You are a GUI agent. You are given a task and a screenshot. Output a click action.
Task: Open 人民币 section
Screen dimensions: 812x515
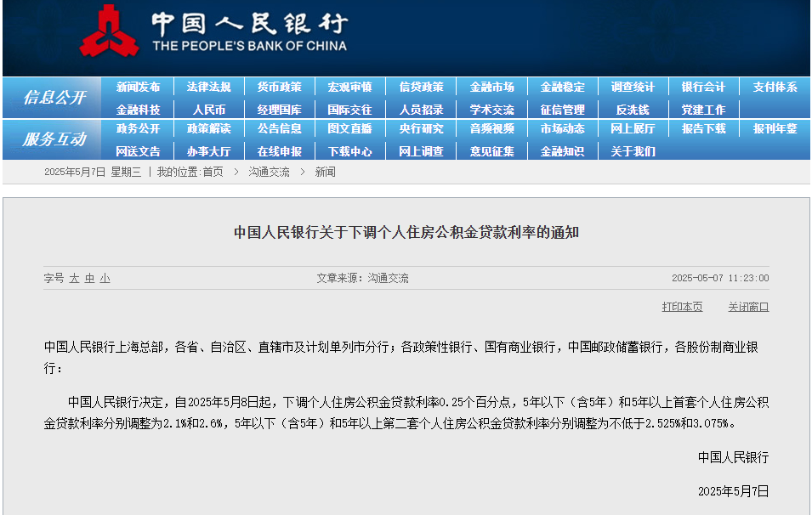pos(208,110)
